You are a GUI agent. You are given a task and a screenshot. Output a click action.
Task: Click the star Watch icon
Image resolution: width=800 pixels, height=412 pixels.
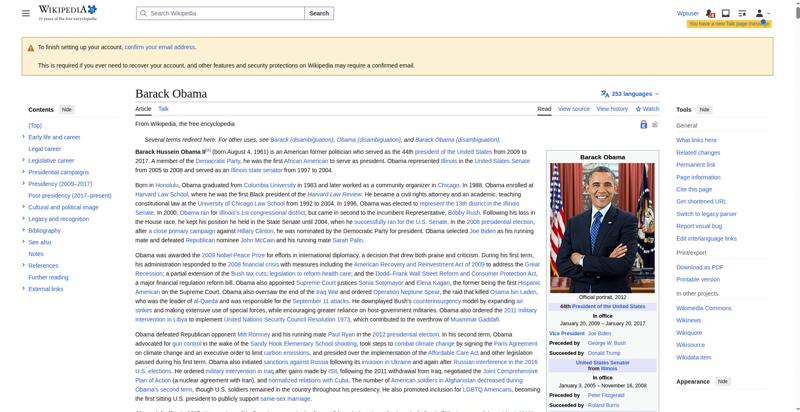click(638, 109)
